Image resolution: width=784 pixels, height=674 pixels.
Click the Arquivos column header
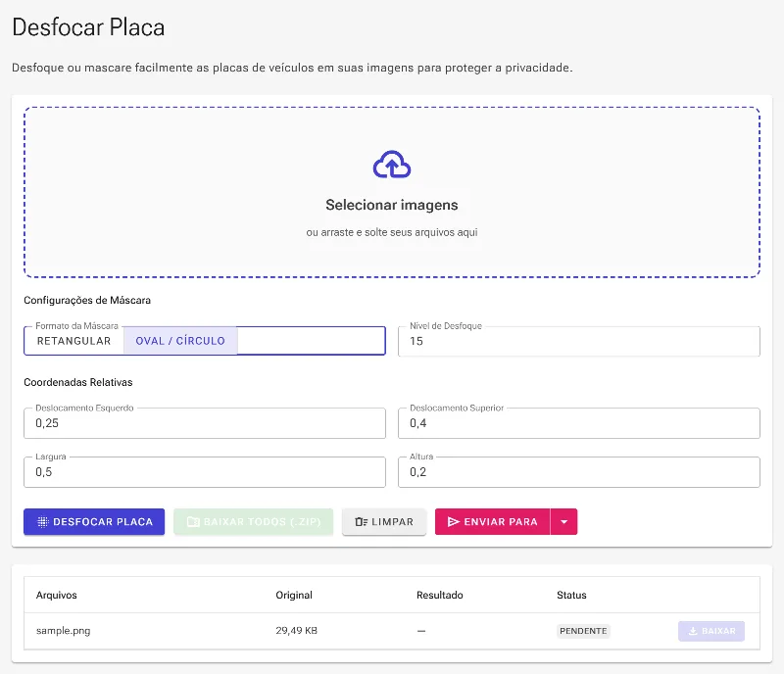point(57,595)
